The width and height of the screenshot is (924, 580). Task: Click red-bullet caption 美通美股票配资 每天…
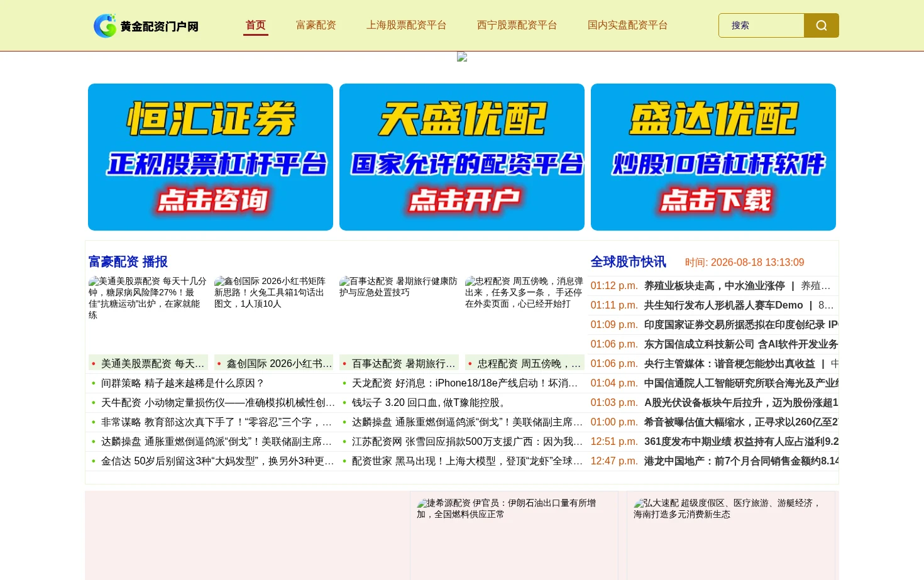[148, 363]
